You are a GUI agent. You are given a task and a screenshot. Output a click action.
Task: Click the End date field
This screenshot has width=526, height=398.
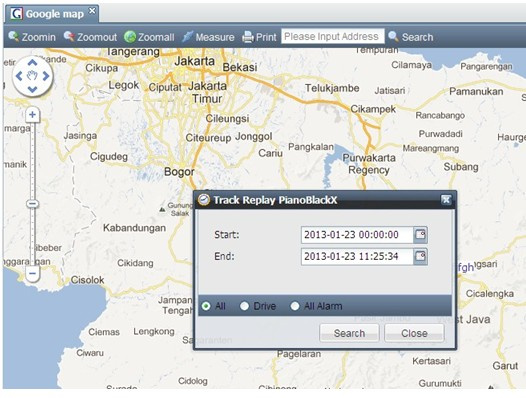pyautogui.click(x=357, y=257)
